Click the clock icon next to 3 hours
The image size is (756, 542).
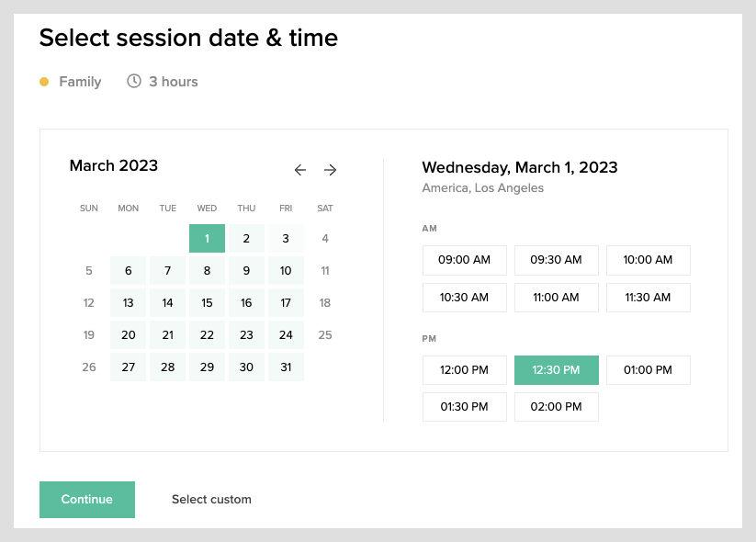134,82
